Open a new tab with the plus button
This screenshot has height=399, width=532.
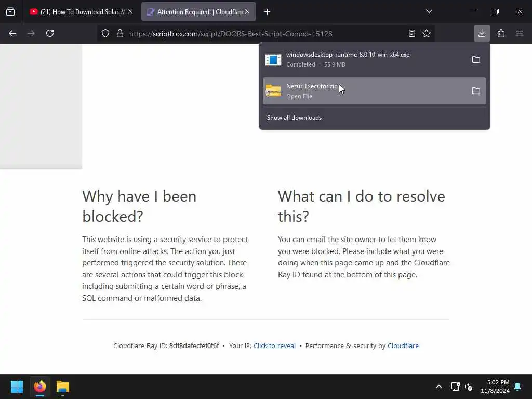[x=268, y=12]
